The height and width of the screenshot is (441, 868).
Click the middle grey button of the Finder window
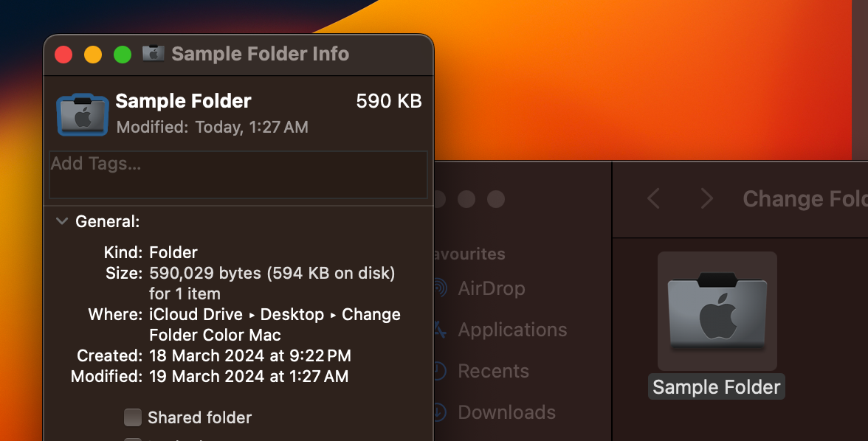[x=466, y=198]
